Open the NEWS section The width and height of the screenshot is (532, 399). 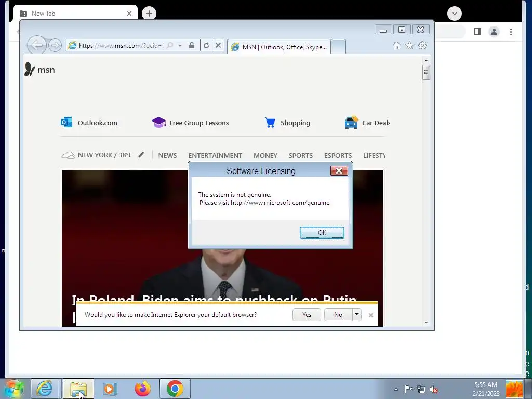tap(168, 155)
